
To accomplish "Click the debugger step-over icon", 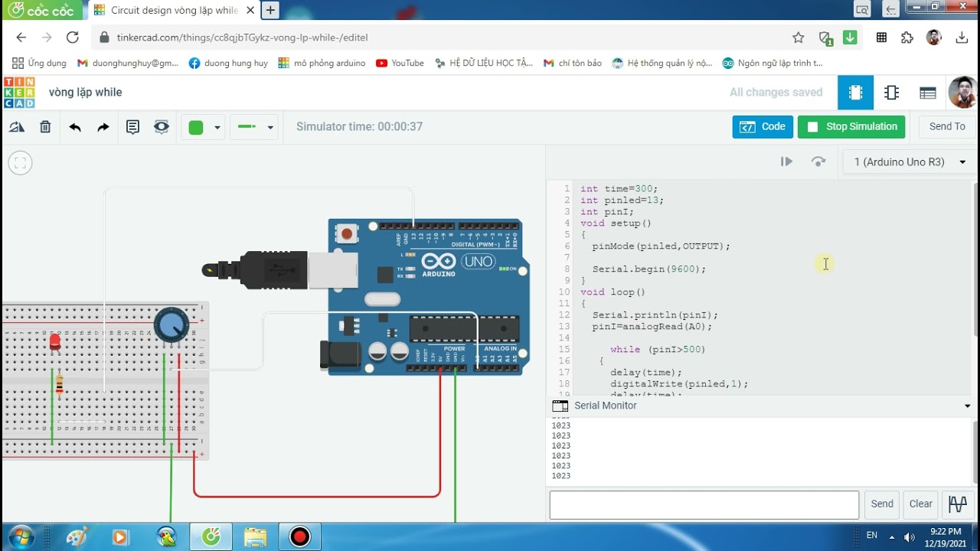I will pyautogui.click(x=818, y=161).
